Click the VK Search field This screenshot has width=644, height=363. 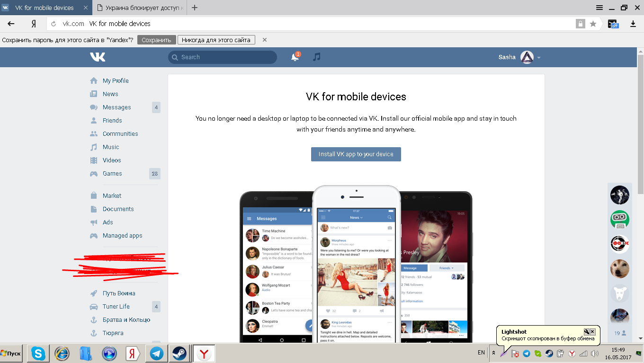(223, 57)
